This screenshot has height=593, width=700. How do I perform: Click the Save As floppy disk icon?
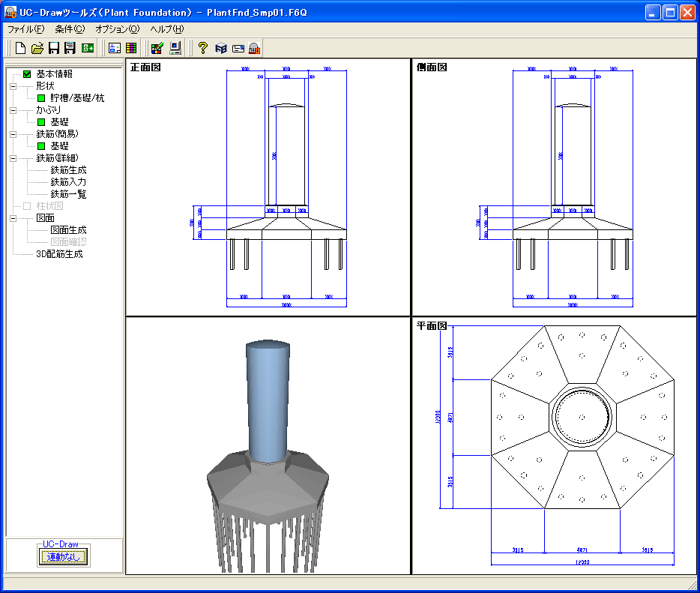(x=70, y=48)
